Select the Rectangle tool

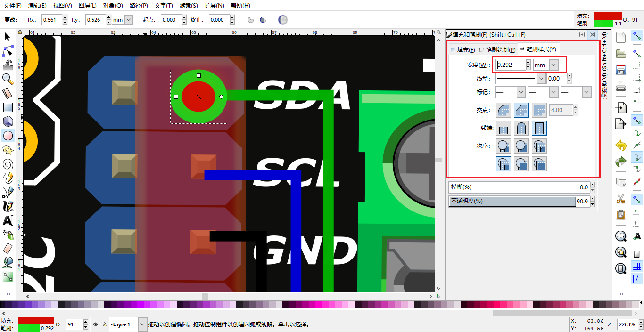8,107
